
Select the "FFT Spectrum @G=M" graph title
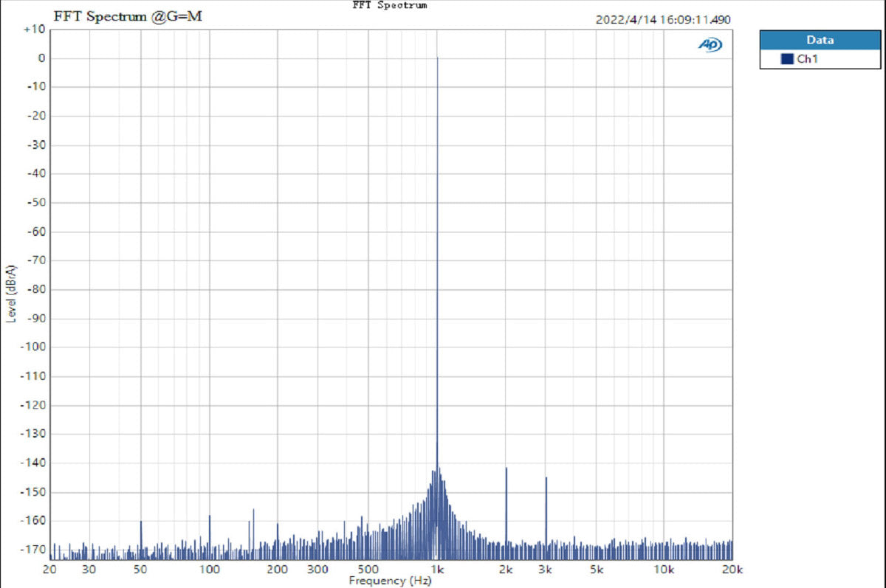tap(128, 17)
